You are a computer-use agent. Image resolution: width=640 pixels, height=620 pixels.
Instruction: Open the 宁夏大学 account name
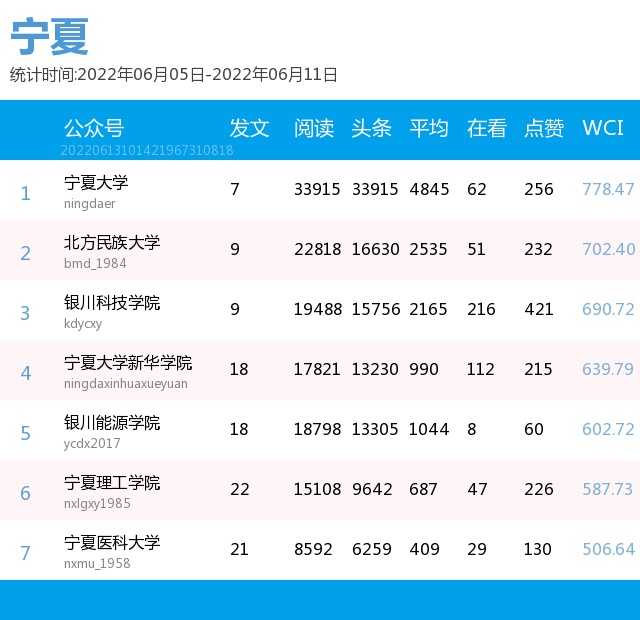point(96,183)
